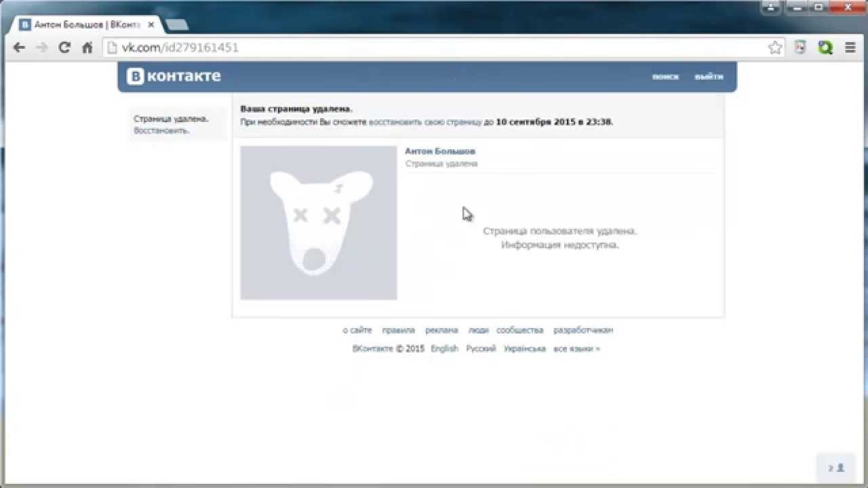Viewport: 868px width, 488px height.
Task: Switch language to English
Action: point(444,348)
